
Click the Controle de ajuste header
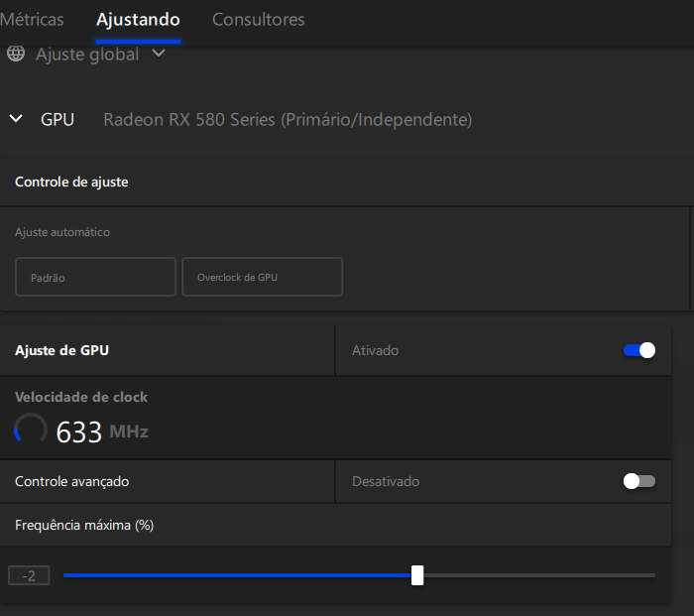71,182
